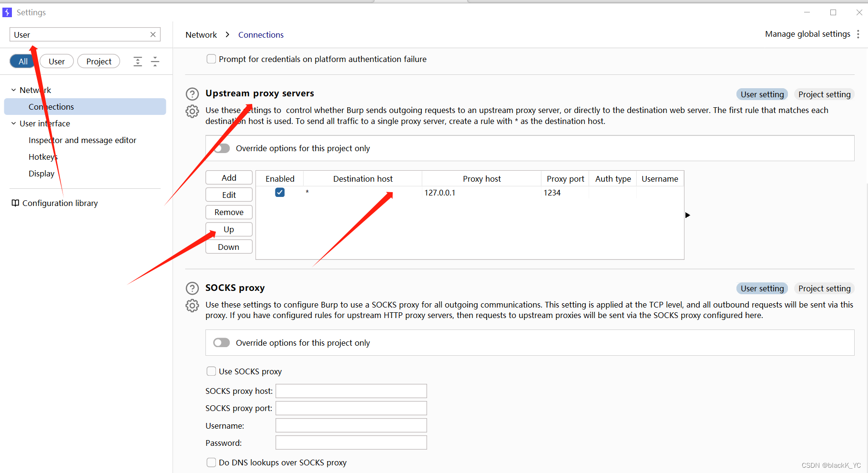
Task: Focus the SOCKS proxy host field
Action: (351, 391)
